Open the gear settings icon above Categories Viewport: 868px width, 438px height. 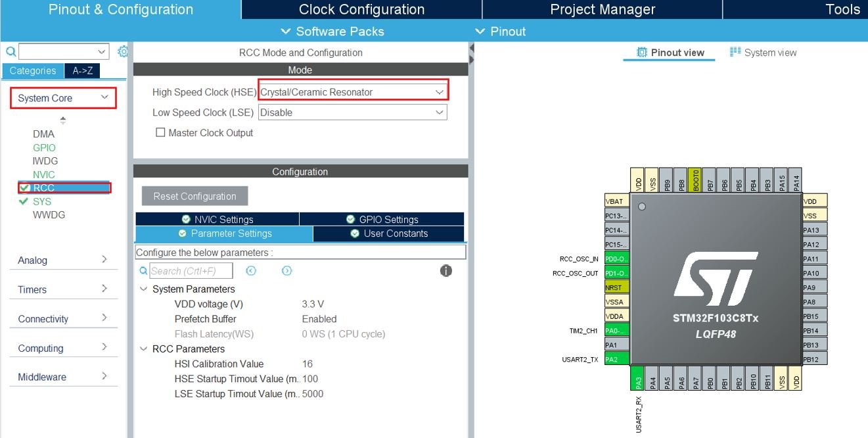click(122, 51)
